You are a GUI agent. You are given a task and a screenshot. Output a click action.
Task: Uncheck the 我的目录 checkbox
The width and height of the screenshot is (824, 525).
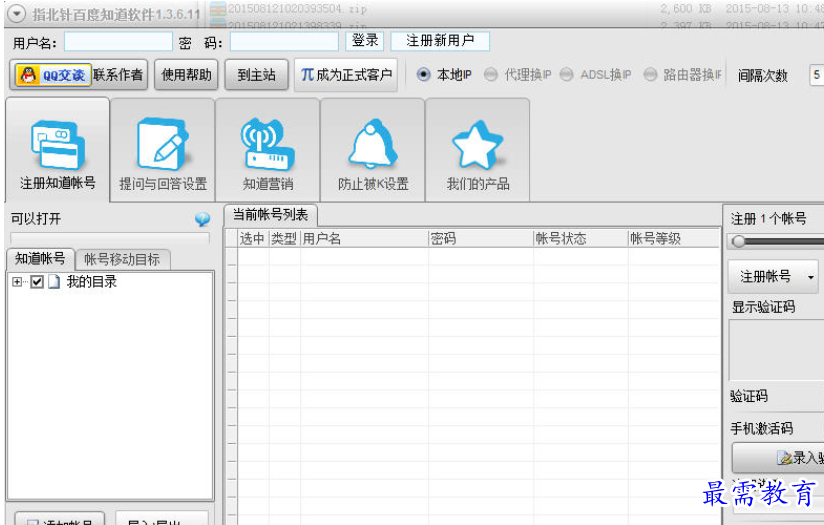[37, 282]
